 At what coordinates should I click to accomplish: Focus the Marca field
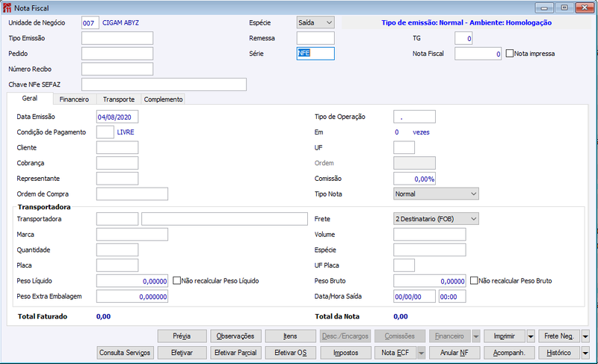click(132, 235)
